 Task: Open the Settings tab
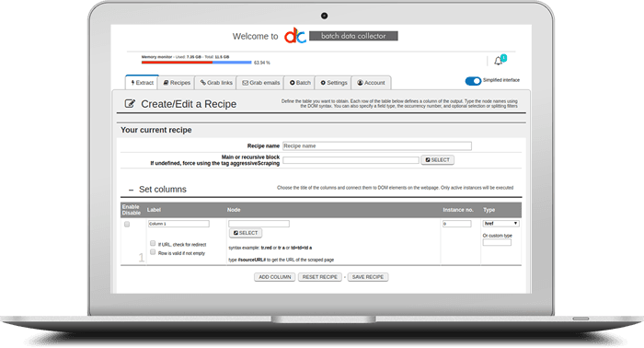(334, 83)
